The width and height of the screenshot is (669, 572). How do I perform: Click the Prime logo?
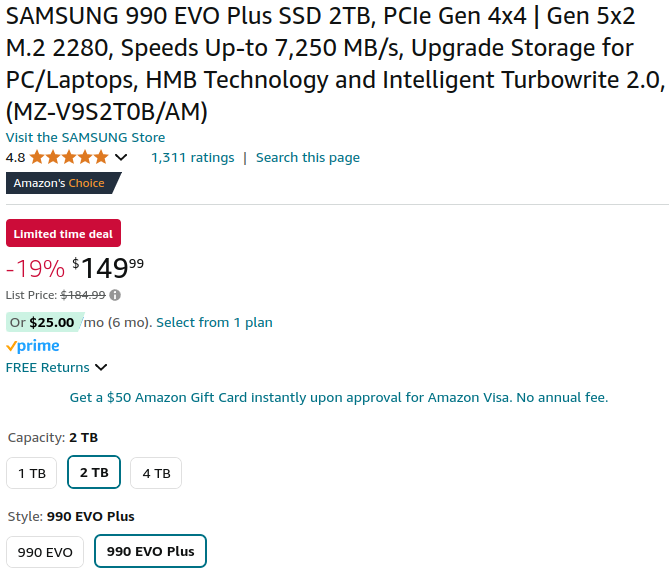pyautogui.click(x=33, y=346)
